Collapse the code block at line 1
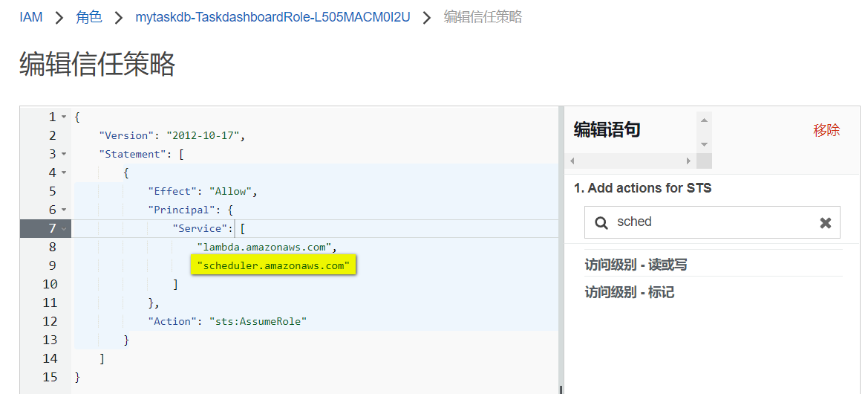Viewport: 868px width, 394px height. [x=64, y=117]
